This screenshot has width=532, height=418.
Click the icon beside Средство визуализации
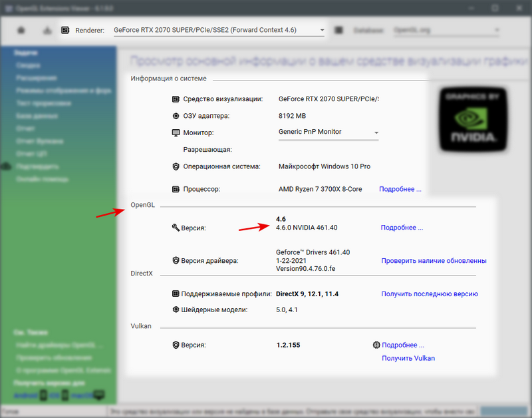(x=176, y=99)
